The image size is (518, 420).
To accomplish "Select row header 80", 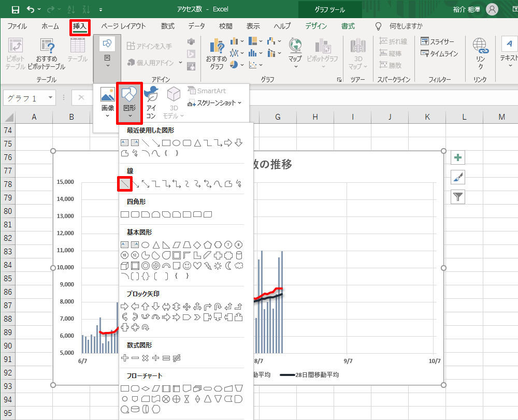I will point(8,211).
